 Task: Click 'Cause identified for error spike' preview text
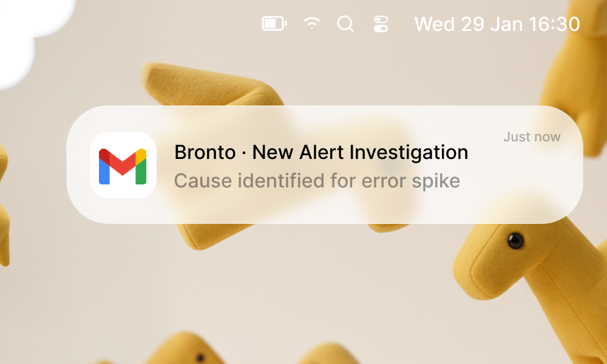(317, 181)
